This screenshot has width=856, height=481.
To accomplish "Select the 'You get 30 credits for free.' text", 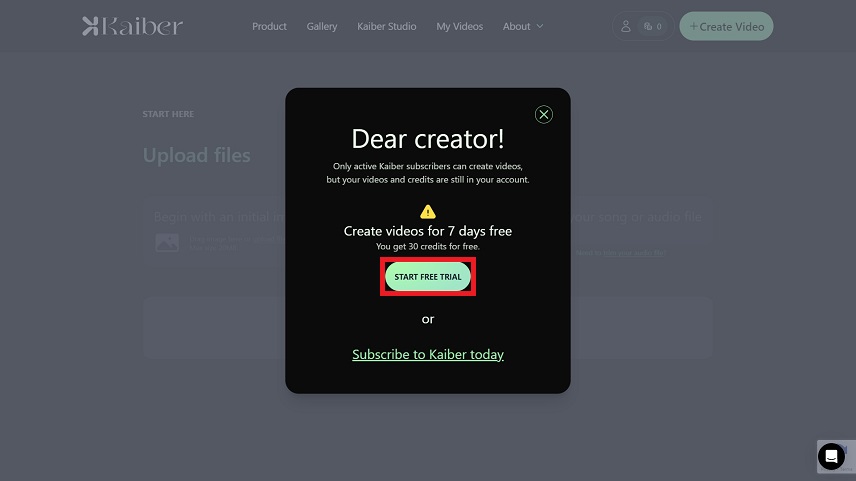I will [x=427, y=246].
